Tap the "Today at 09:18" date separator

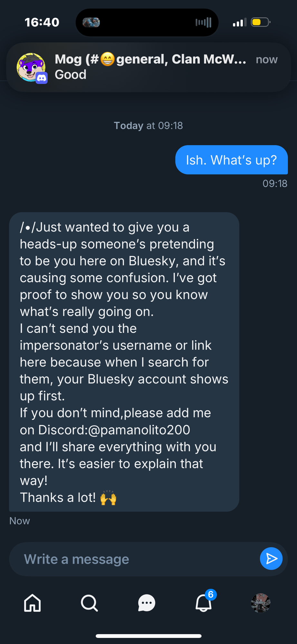148,126
